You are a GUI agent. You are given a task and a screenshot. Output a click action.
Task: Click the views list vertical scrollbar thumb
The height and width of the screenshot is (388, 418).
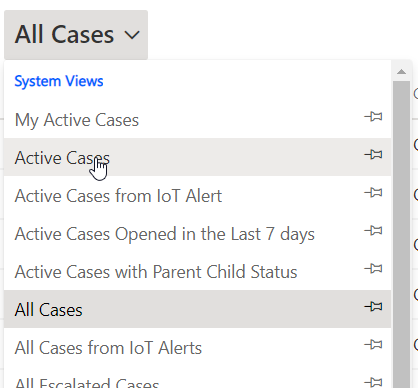tap(402, 234)
